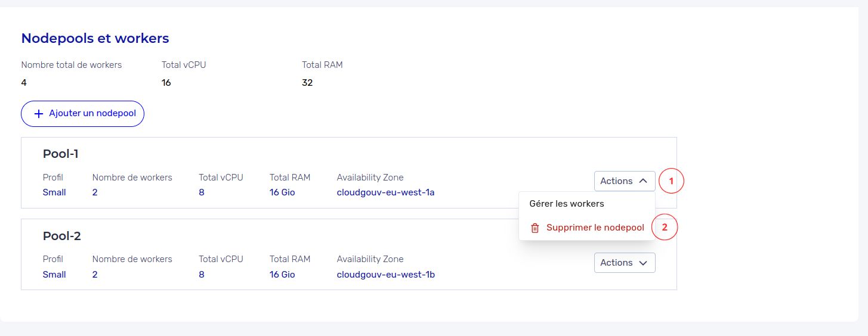Click Pool-1 Nombre de workers value 2

coord(95,192)
